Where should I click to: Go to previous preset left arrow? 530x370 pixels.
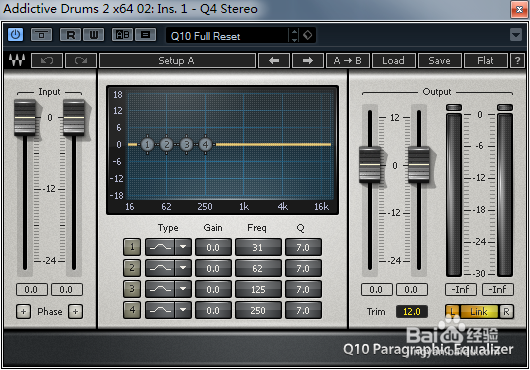pyautogui.click(x=274, y=61)
